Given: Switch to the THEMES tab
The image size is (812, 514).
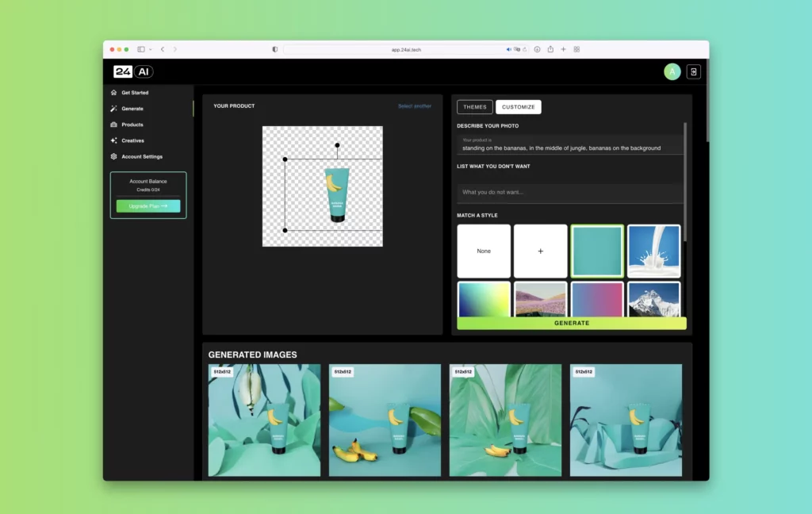Looking at the screenshot, I should (x=475, y=107).
